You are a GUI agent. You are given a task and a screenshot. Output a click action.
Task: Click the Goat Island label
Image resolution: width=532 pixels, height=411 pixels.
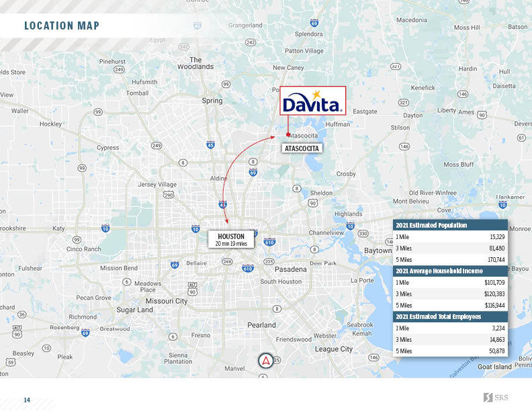(494, 367)
